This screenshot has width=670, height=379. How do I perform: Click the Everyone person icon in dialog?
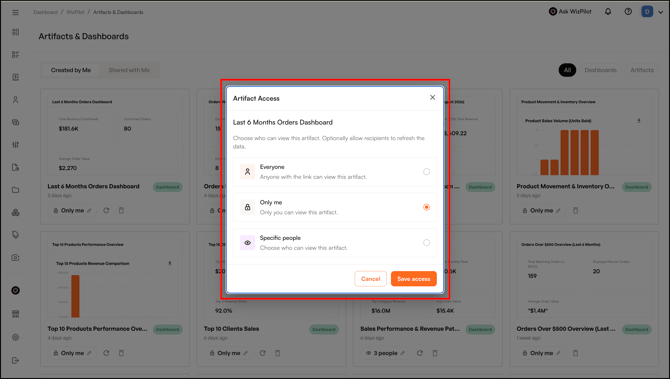(x=247, y=172)
